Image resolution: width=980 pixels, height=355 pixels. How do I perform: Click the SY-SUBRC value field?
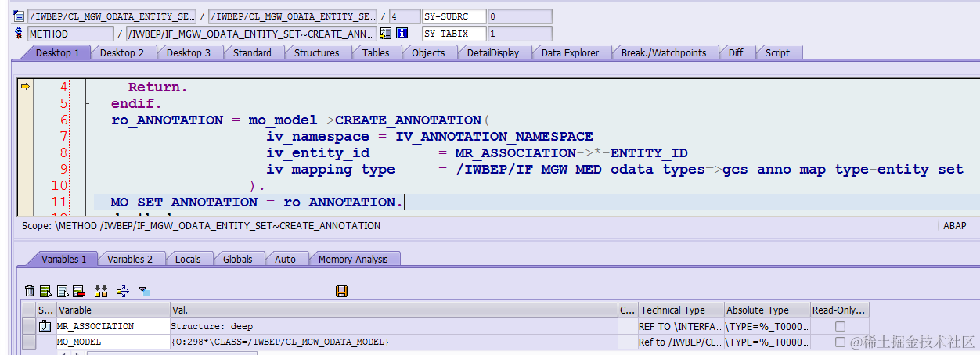pos(519,16)
